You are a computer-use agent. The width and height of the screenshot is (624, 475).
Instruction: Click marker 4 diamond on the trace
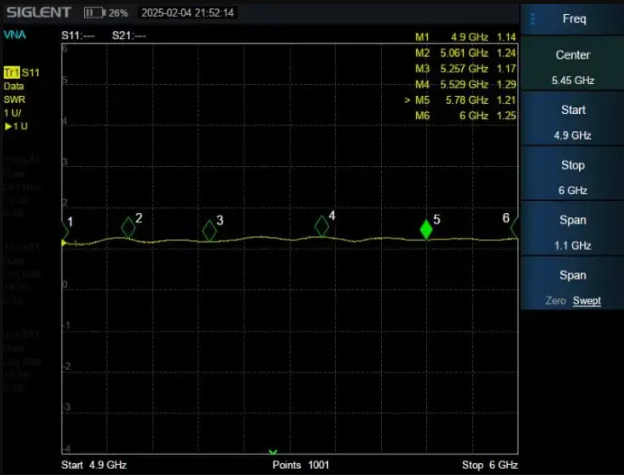click(321, 226)
